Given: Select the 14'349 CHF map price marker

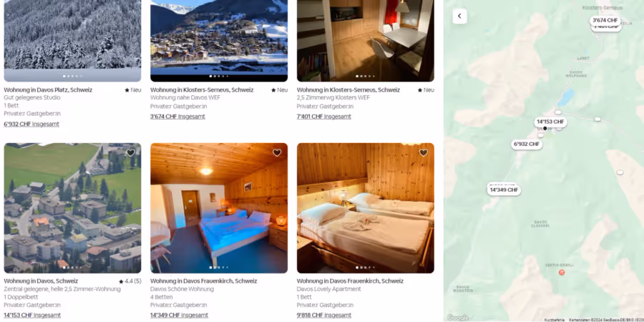Looking at the screenshot, I should tap(504, 190).
